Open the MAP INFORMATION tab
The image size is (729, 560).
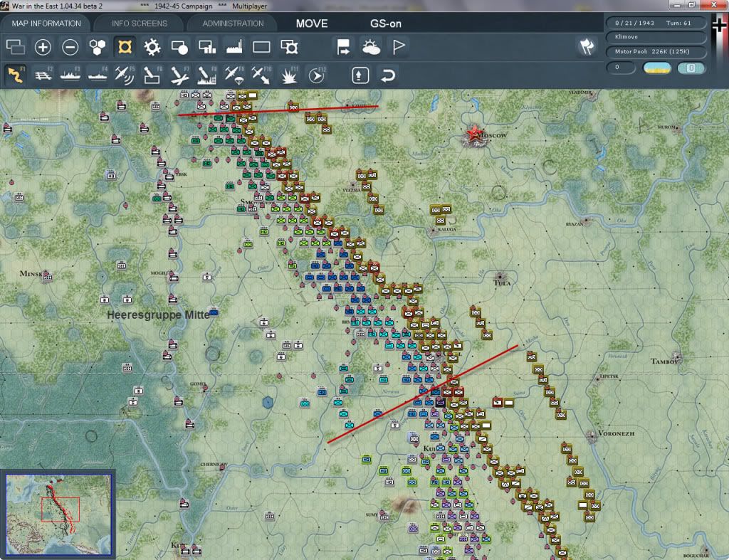coord(46,23)
